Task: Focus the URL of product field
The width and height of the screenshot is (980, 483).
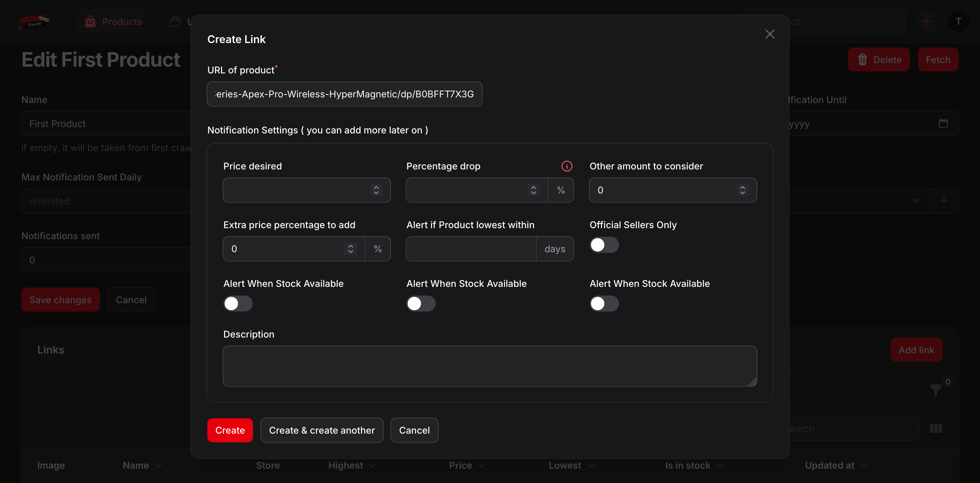Action: pos(344,94)
